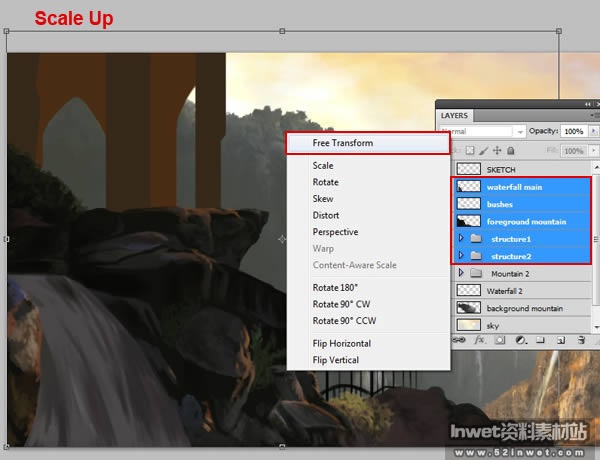Click the Link Layers icon
This screenshot has height=460, width=600.
[459, 340]
